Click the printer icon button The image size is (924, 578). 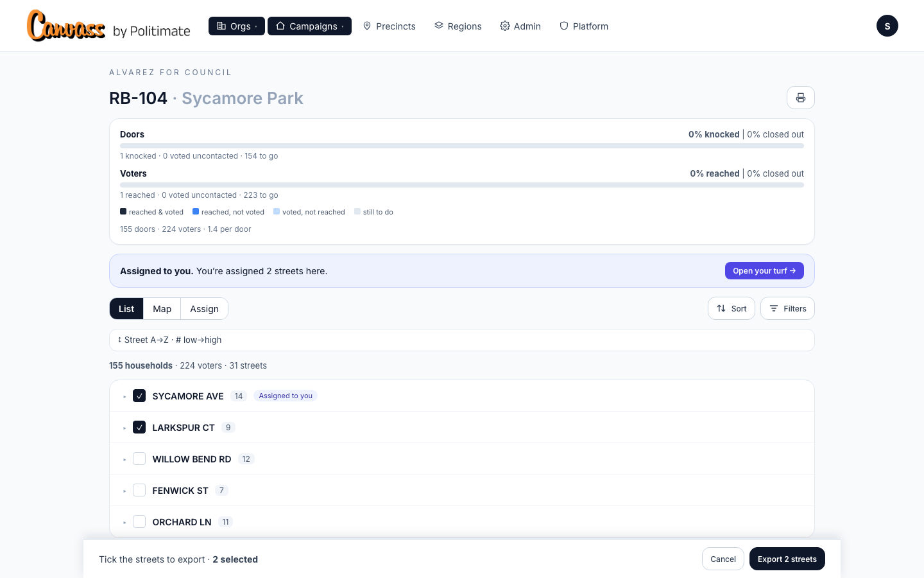click(x=800, y=98)
